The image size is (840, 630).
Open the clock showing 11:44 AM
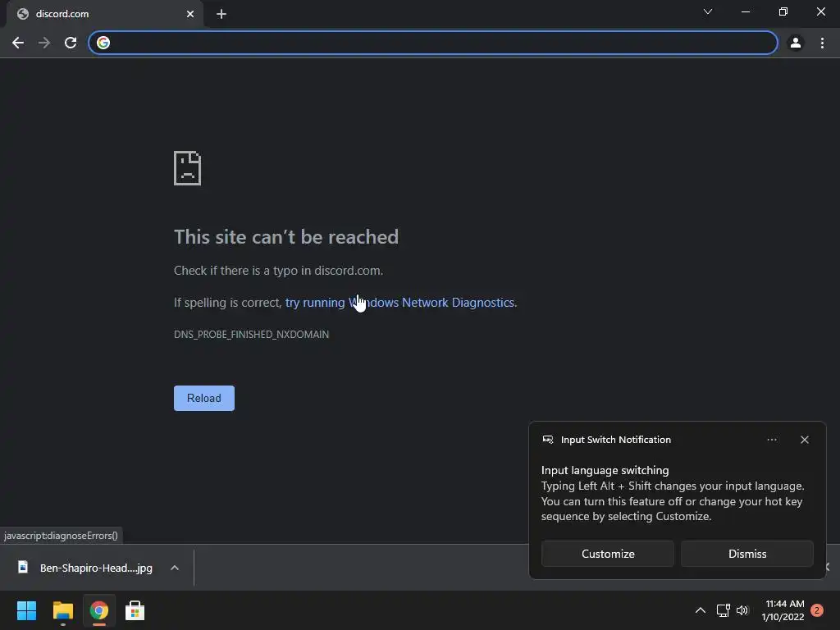[783, 610]
